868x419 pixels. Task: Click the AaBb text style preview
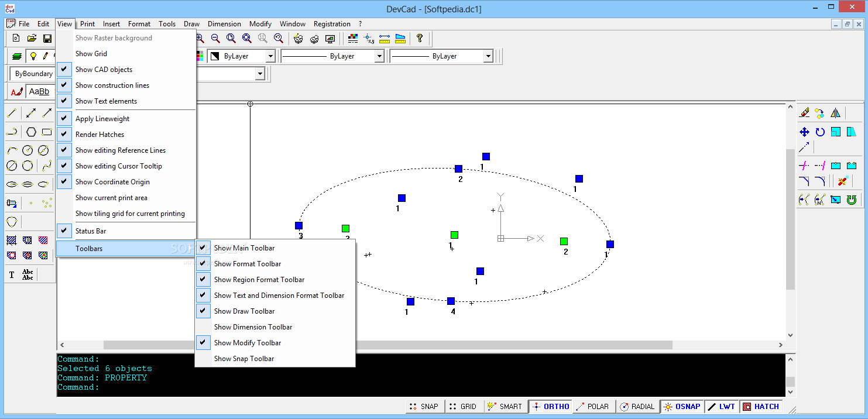click(40, 91)
